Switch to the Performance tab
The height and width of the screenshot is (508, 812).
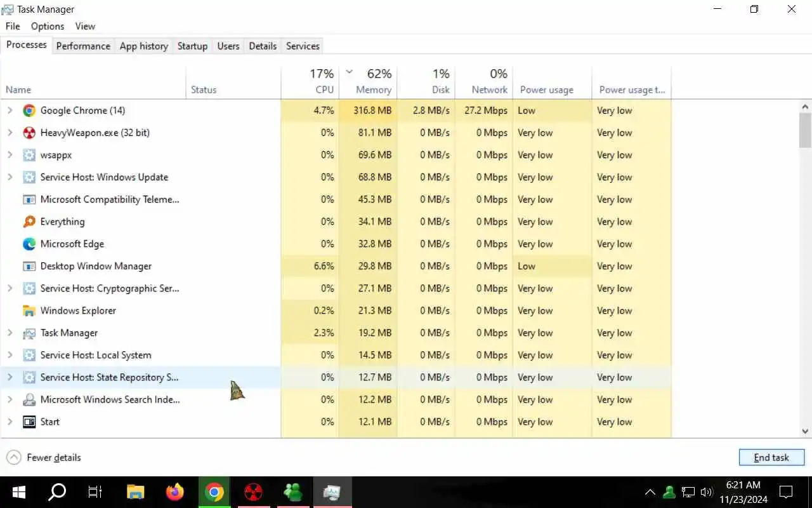[x=83, y=46]
